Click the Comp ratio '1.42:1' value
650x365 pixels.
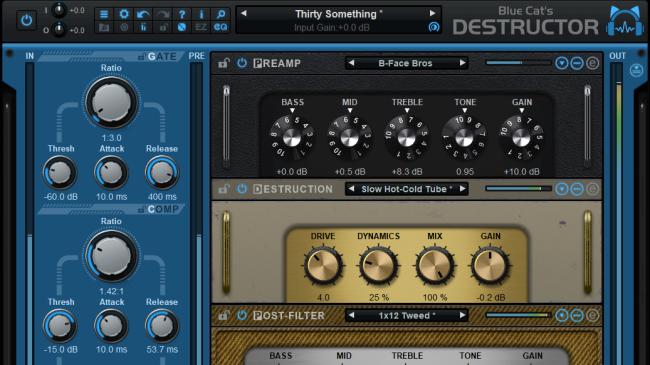click(x=112, y=291)
